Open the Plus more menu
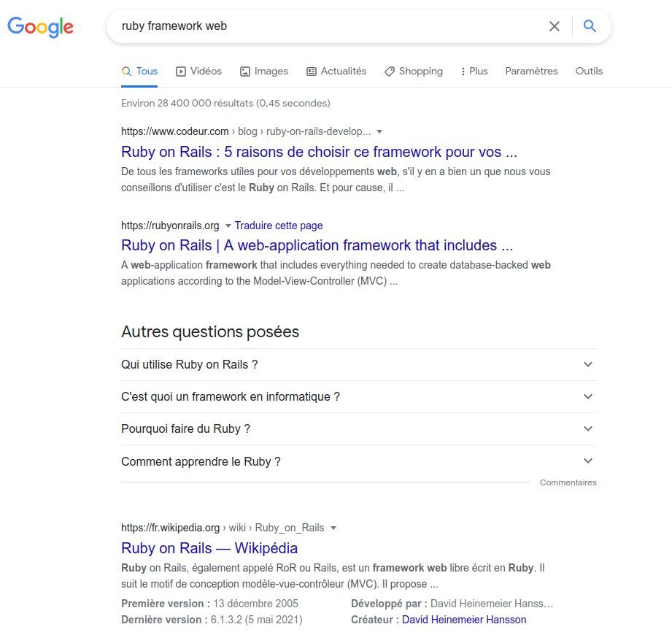This screenshot has width=672, height=635. tap(474, 72)
